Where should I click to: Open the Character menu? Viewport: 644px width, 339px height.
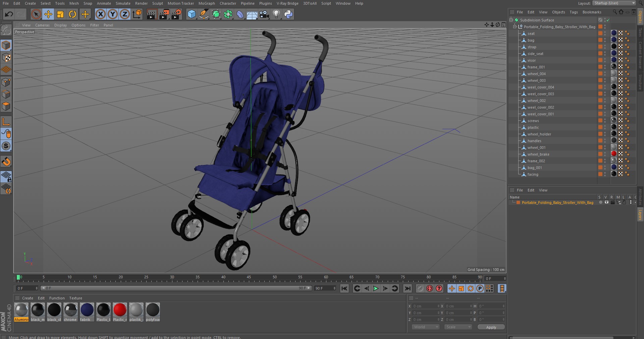pos(228,3)
